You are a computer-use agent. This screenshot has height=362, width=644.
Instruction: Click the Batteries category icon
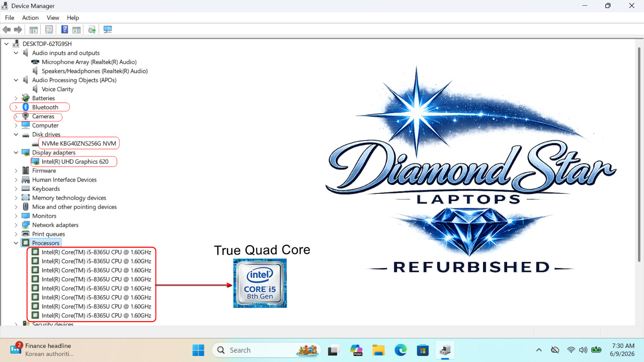pos(26,98)
